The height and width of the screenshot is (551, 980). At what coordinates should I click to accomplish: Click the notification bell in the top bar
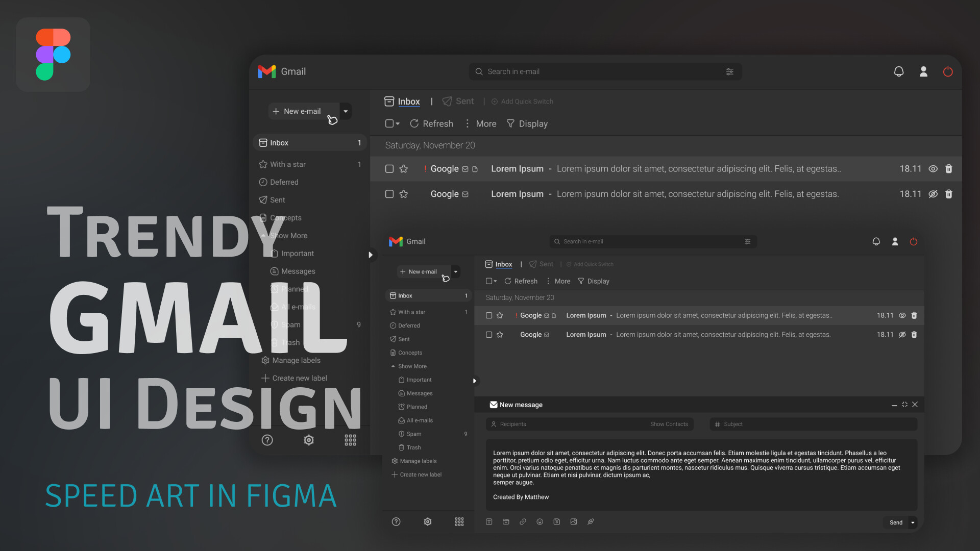pyautogui.click(x=899, y=71)
